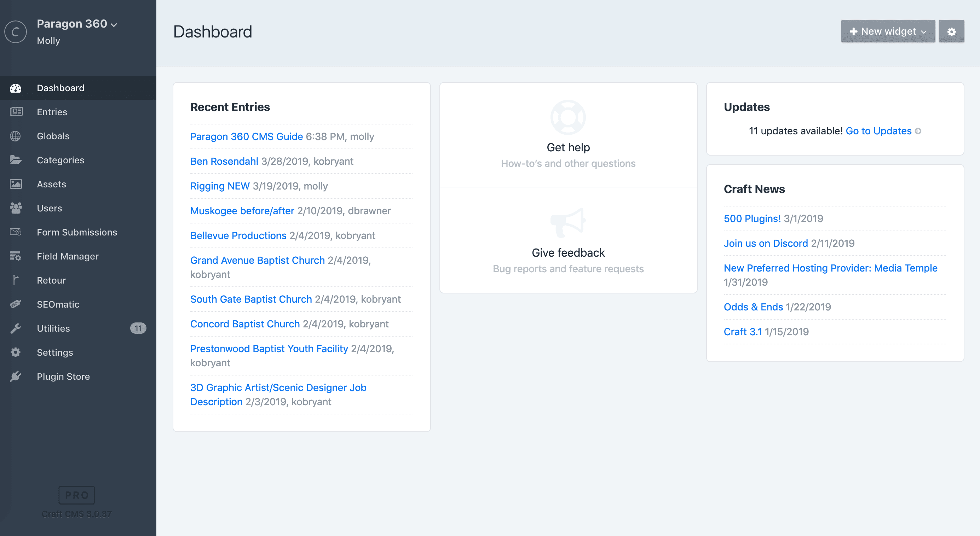
Task: Click the Give feedback heading
Action: click(568, 252)
